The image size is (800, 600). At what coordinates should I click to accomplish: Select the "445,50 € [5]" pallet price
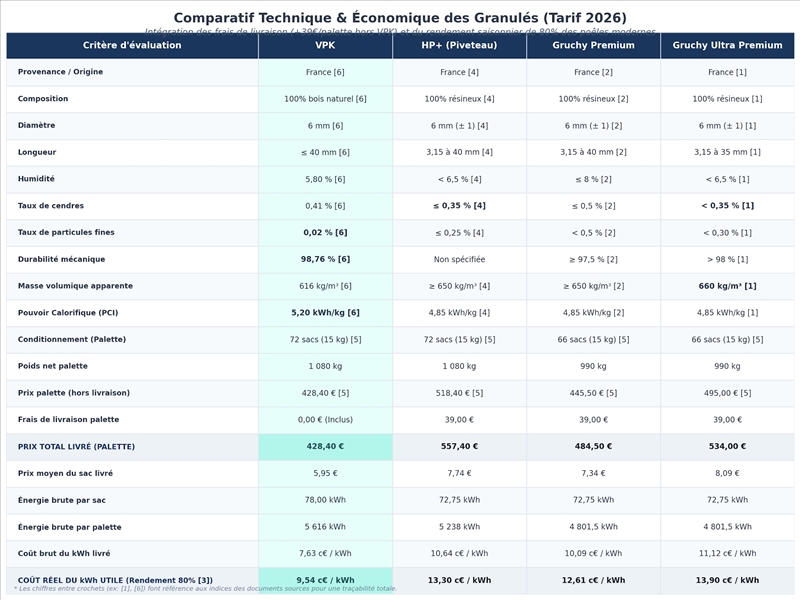click(x=593, y=393)
